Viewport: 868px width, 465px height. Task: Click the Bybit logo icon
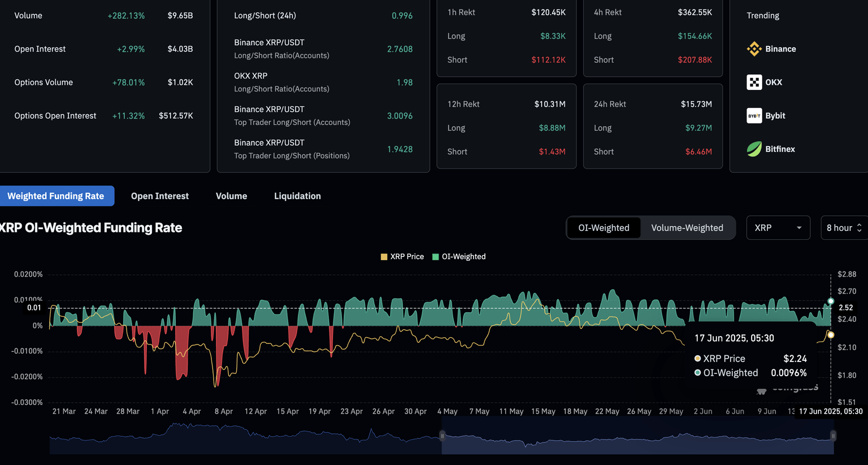[x=754, y=116]
